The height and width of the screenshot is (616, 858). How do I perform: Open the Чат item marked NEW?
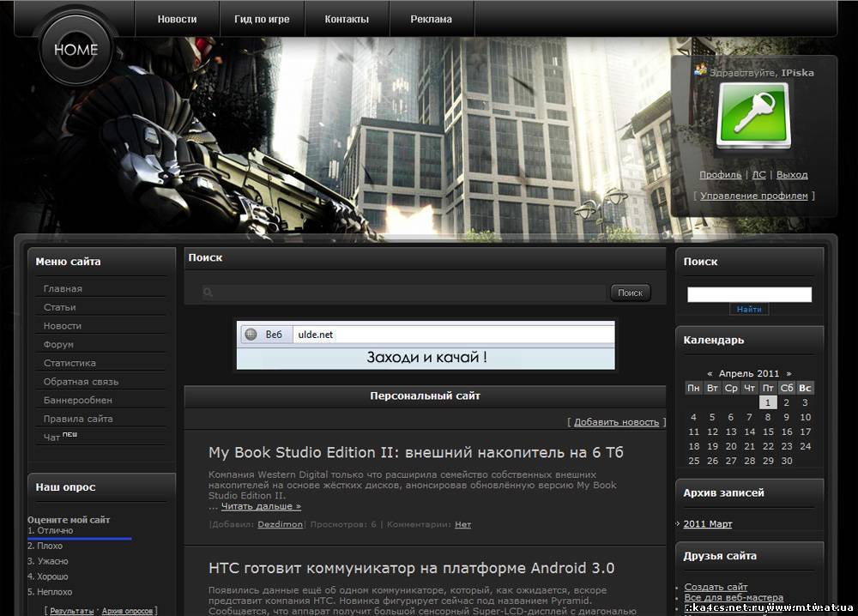(52, 438)
